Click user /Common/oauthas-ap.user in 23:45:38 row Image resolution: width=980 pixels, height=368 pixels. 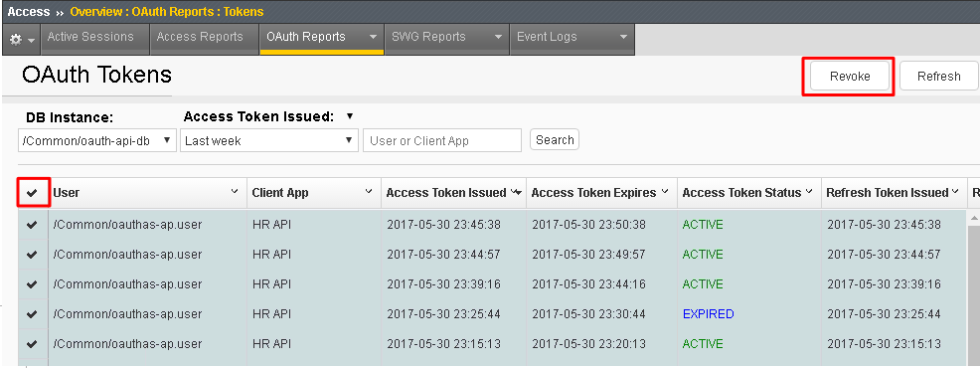[127, 225]
